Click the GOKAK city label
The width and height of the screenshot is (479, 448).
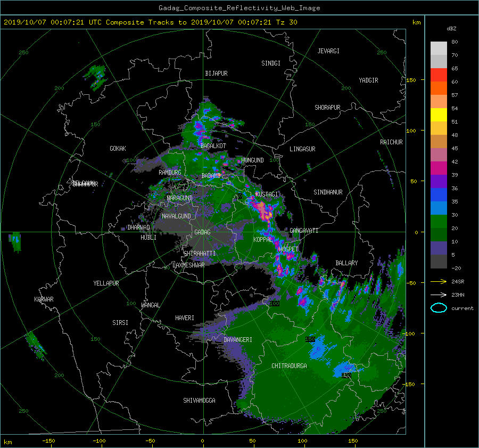(118, 148)
